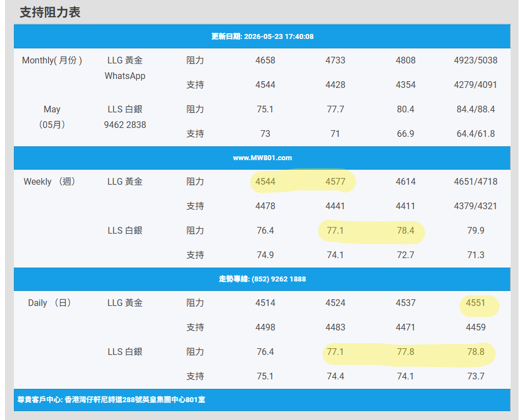Click LLG 黃金 in the Monthly section
Viewport: 519px width, 420px height.
coord(125,60)
